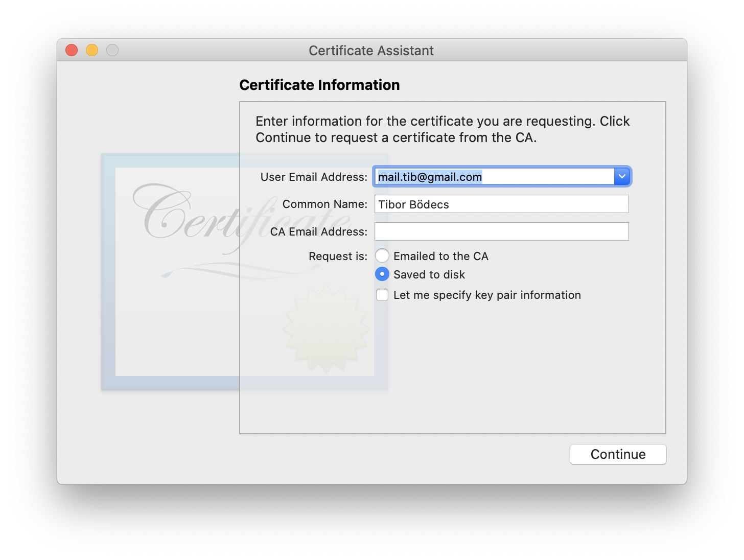The image size is (744, 560).
Task: Close the Certificate Assistant window
Action: (72, 50)
